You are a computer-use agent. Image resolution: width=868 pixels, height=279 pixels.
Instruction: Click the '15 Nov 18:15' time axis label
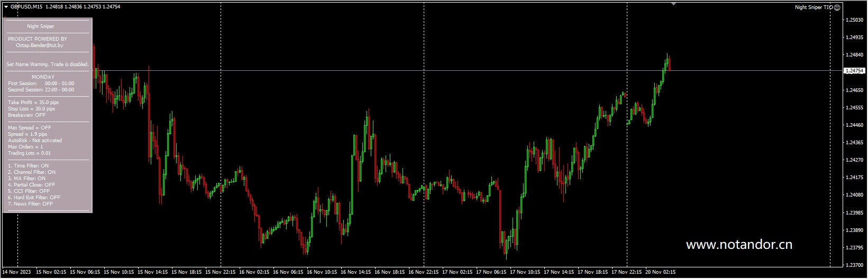(187, 273)
